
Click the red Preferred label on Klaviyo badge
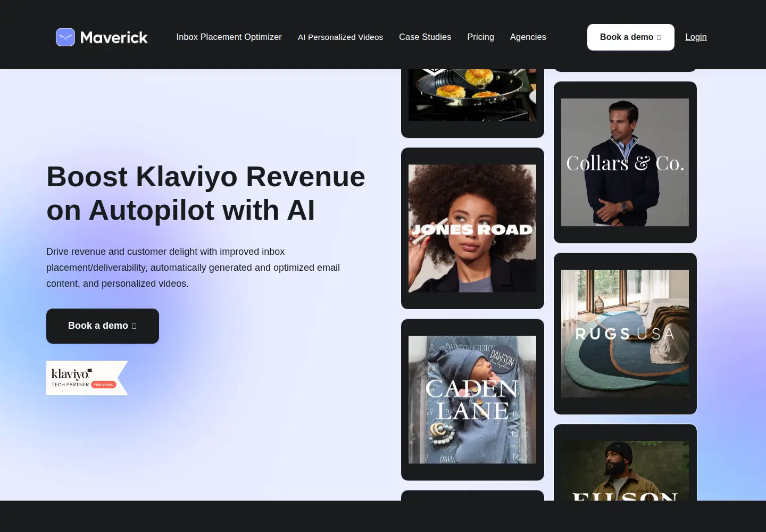tap(104, 385)
